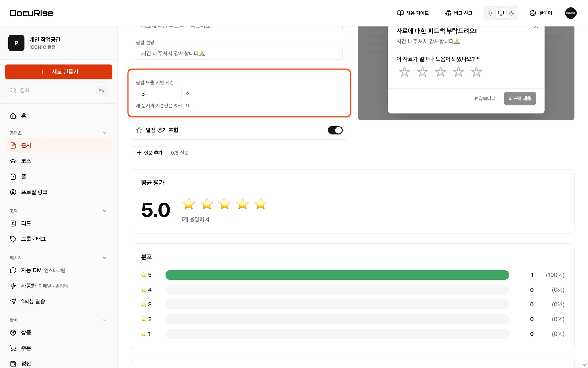
Task: Click the (100%) value
Action: (x=555, y=275)
